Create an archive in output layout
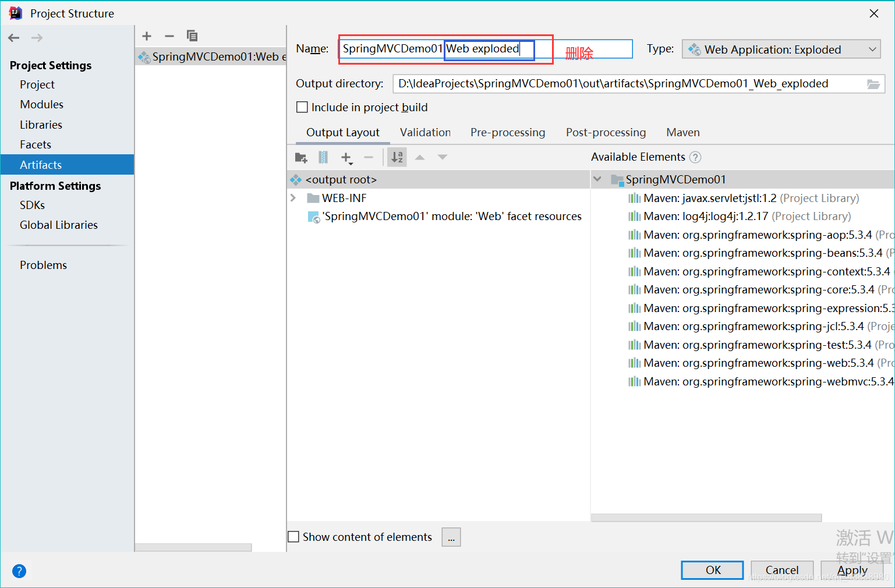 [x=323, y=157]
